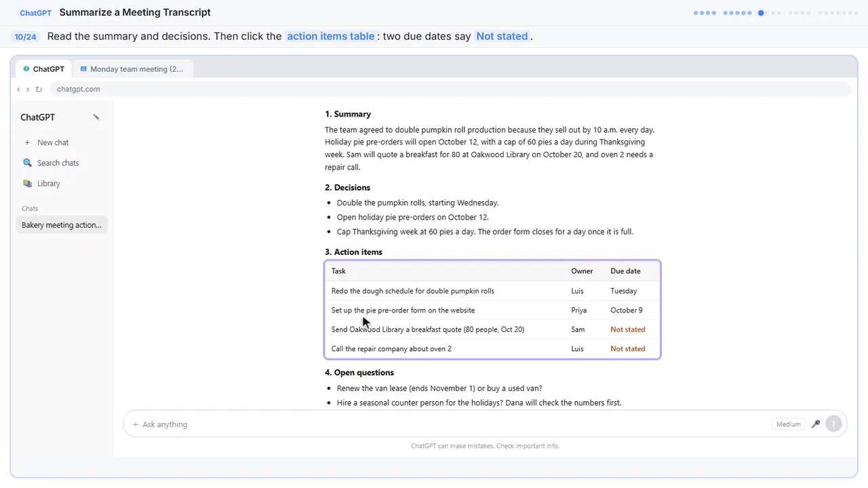Click the 4. Open questions heading

359,373
